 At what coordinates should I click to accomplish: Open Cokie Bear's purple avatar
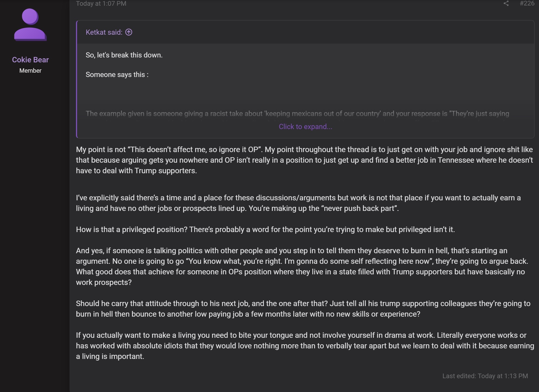pos(30,25)
